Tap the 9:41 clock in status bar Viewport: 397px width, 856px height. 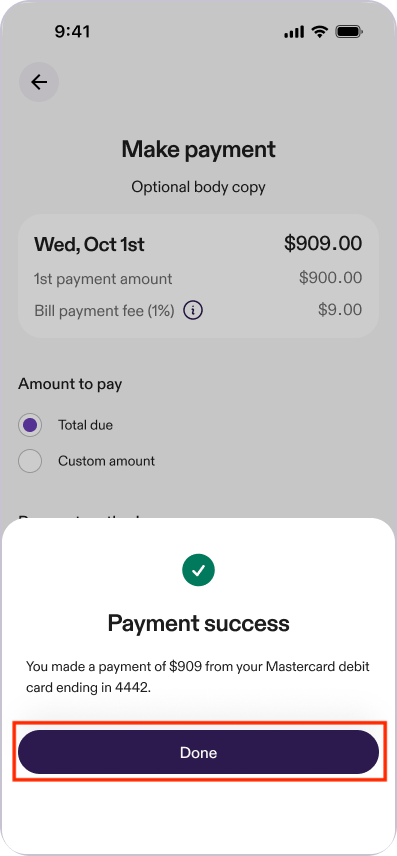click(x=72, y=32)
